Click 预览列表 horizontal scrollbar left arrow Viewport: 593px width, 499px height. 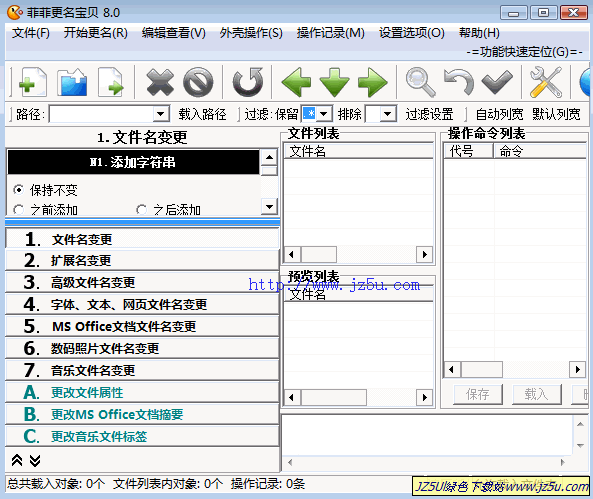click(292, 397)
